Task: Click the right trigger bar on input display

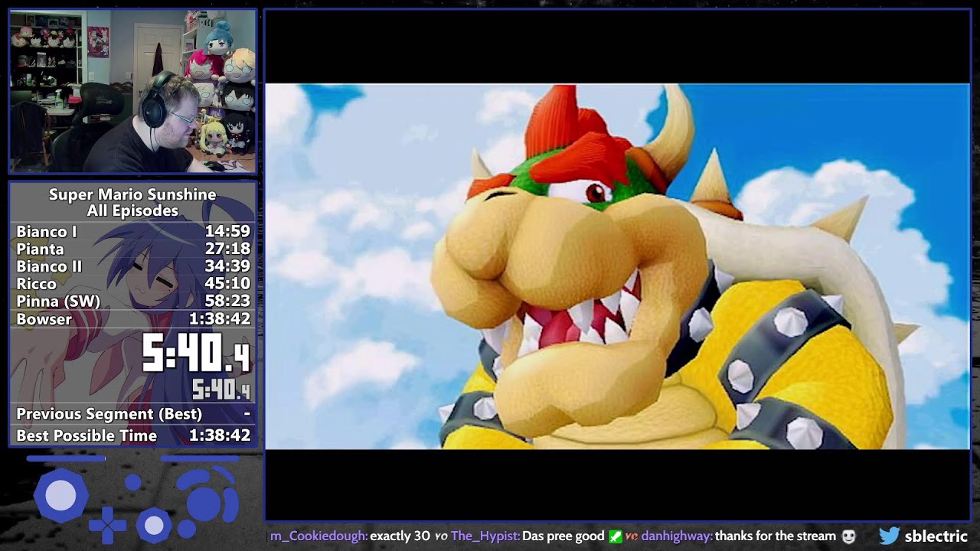Action: point(199,459)
